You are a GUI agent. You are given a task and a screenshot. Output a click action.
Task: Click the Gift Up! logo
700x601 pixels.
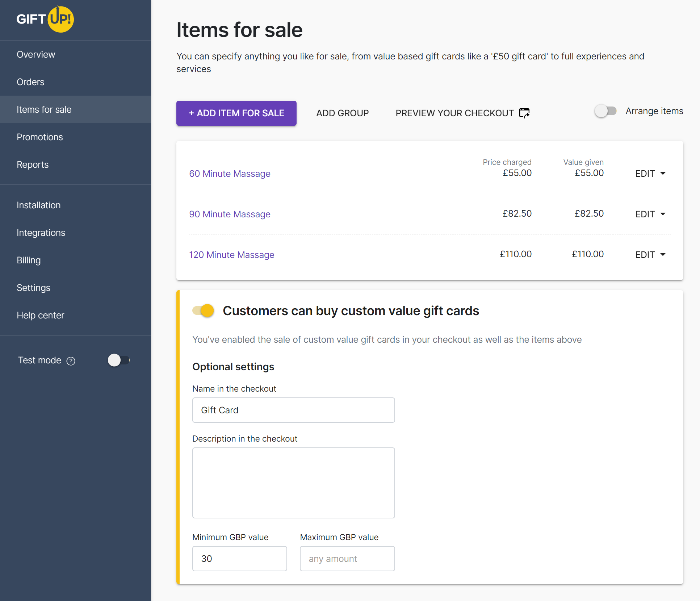pyautogui.click(x=45, y=19)
